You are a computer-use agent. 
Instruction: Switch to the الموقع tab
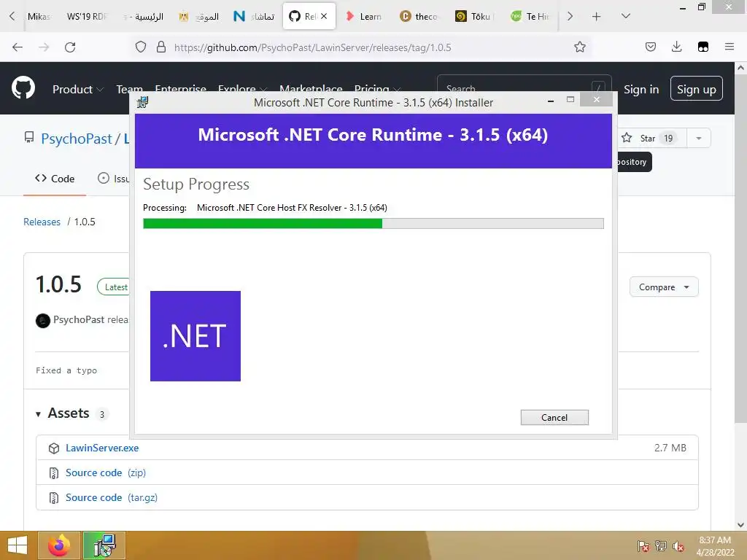click(198, 17)
